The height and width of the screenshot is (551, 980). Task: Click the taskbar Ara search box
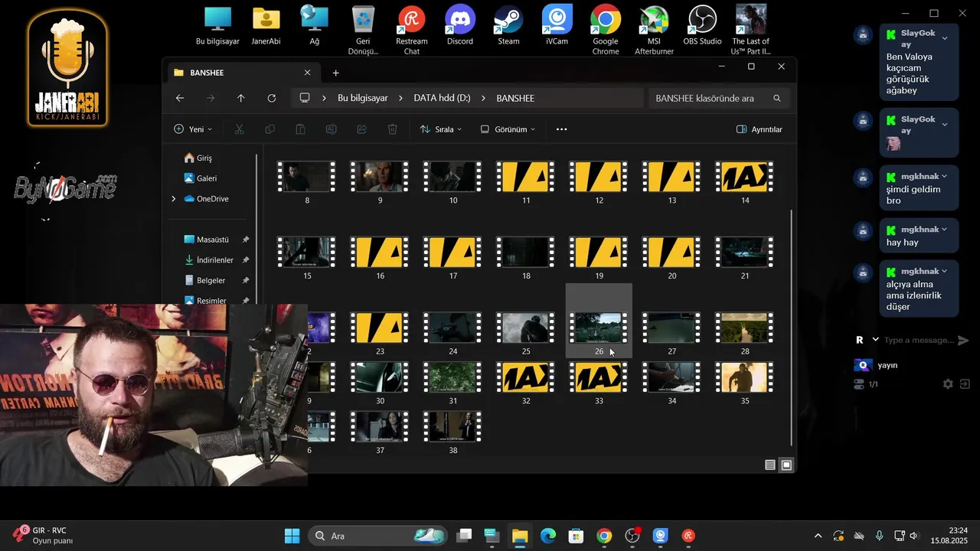coord(378,536)
